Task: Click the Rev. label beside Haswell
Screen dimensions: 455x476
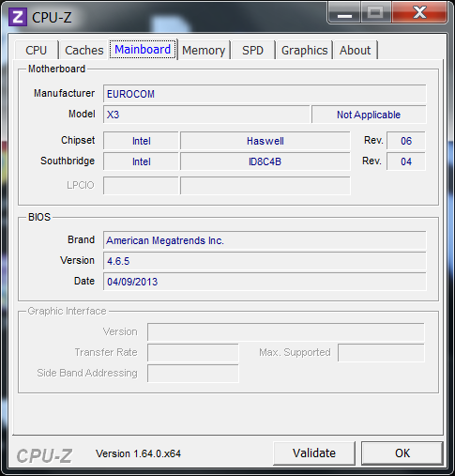Action: coord(373,140)
